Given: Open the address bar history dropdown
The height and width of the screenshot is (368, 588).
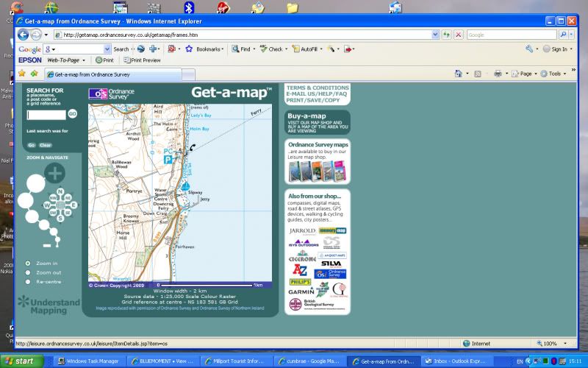Looking at the screenshot, I should pos(435,35).
